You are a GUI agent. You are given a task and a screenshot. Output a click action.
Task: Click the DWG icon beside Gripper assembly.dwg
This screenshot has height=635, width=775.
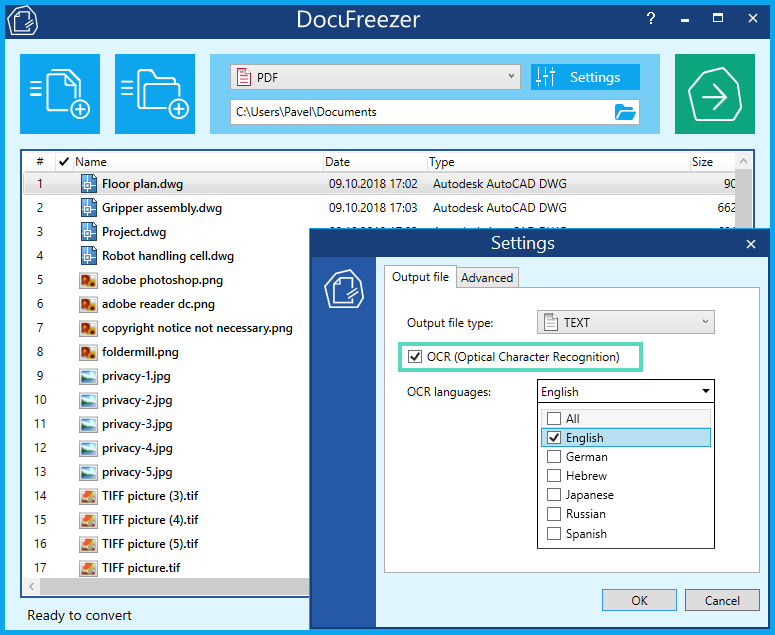tap(88, 208)
